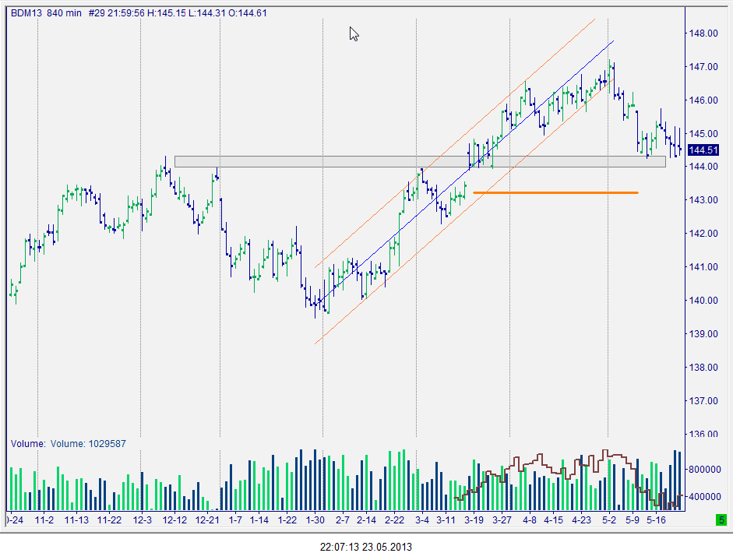Click the 5-9 date axis label
This screenshot has width=733, height=560.
pos(633,519)
